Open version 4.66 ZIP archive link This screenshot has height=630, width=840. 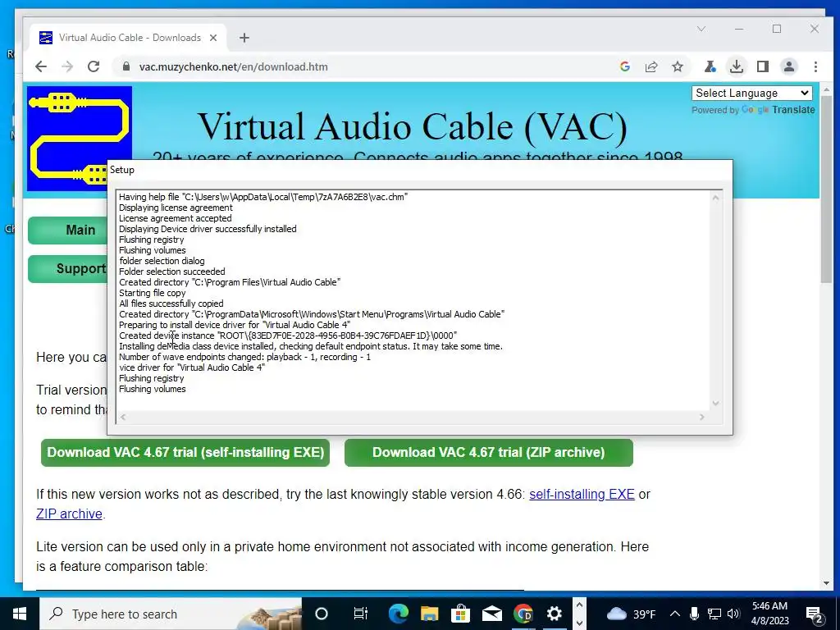tap(69, 514)
